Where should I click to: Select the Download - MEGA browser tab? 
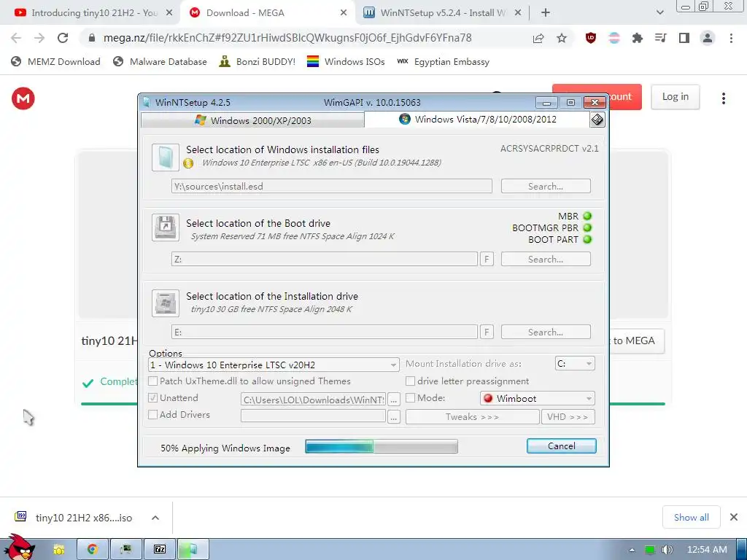tap(268, 13)
